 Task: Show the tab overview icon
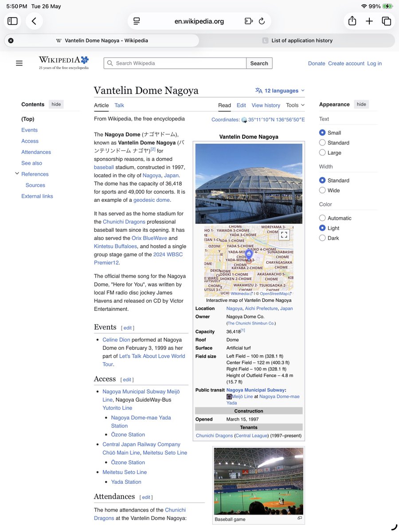click(387, 21)
